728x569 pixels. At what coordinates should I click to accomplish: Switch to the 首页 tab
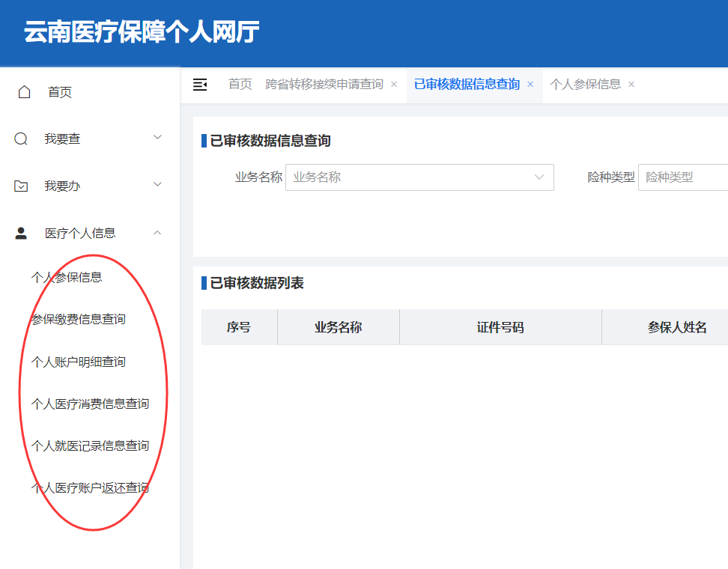coord(239,85)
